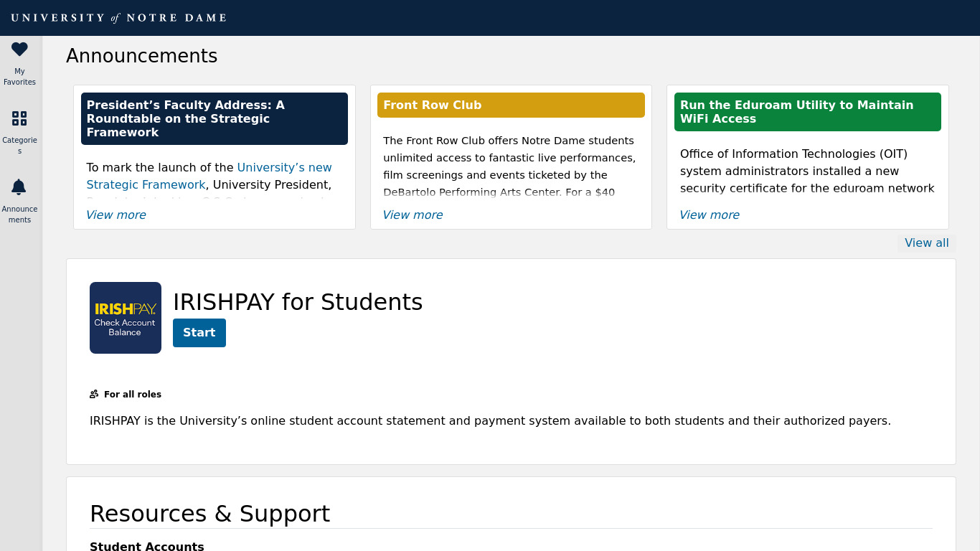The width and height of the screenshot is (980, 551).
Task: Click the My Favorites heart icon
Action: (19, 50)
